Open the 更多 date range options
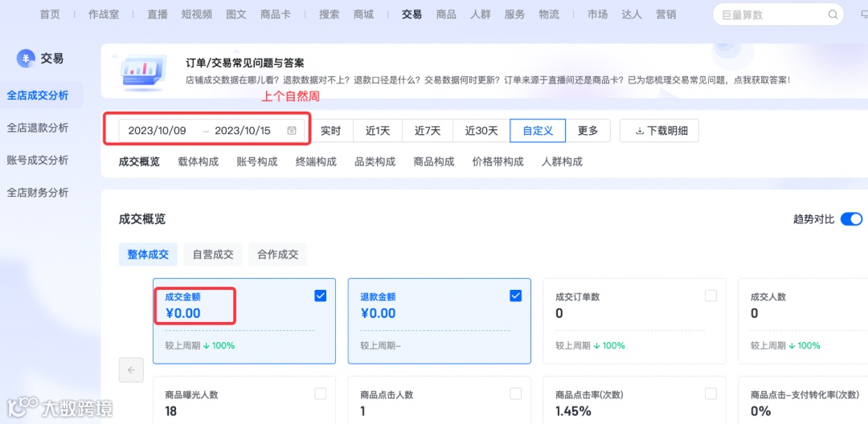The image size is (868, 424). pos(588,131)
